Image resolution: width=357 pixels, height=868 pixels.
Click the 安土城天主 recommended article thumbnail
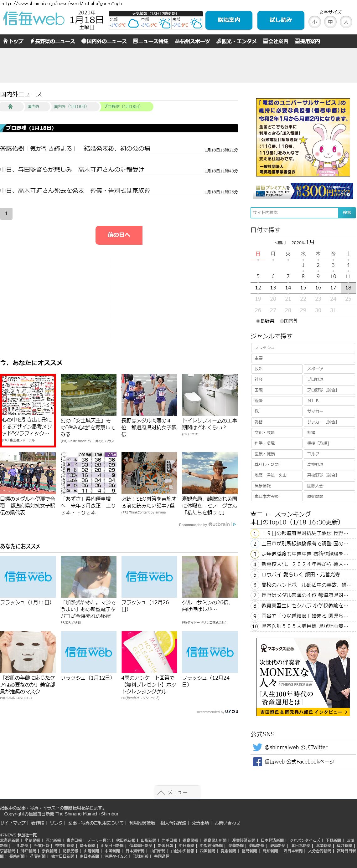(88, 395)
